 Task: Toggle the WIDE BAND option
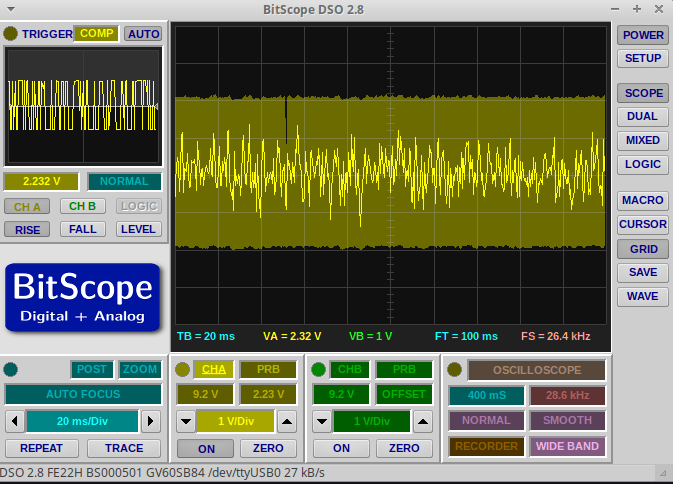567,447
